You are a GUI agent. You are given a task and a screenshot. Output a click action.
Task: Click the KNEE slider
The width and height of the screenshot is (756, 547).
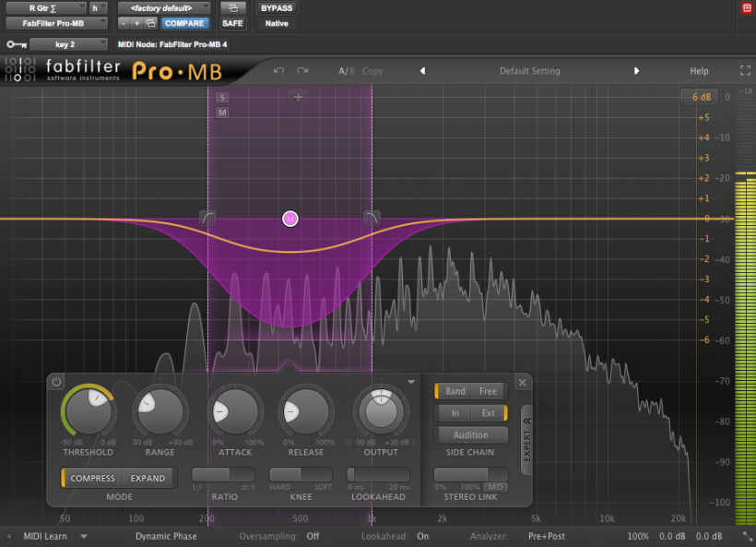(x=301, y=474)
